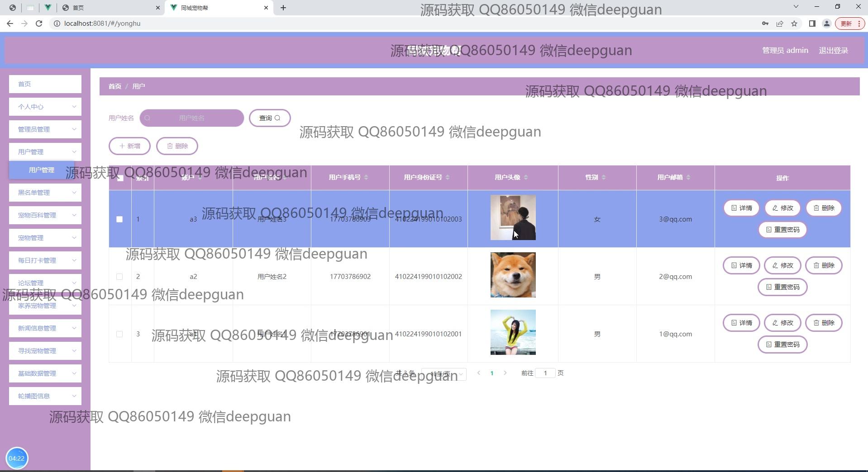The image size is (868, 472).
Task: Click the 更新 browser update button
Action: click(850, 24)
